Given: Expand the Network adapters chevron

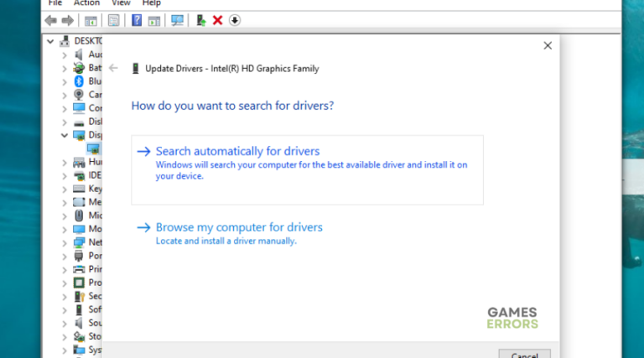Looking at the screenshot, I should tap(65, 242).
